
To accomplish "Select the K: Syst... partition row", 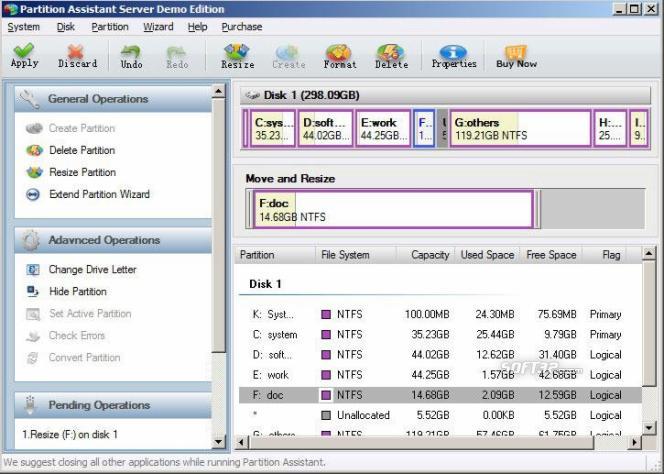I will tap(440, 315).
